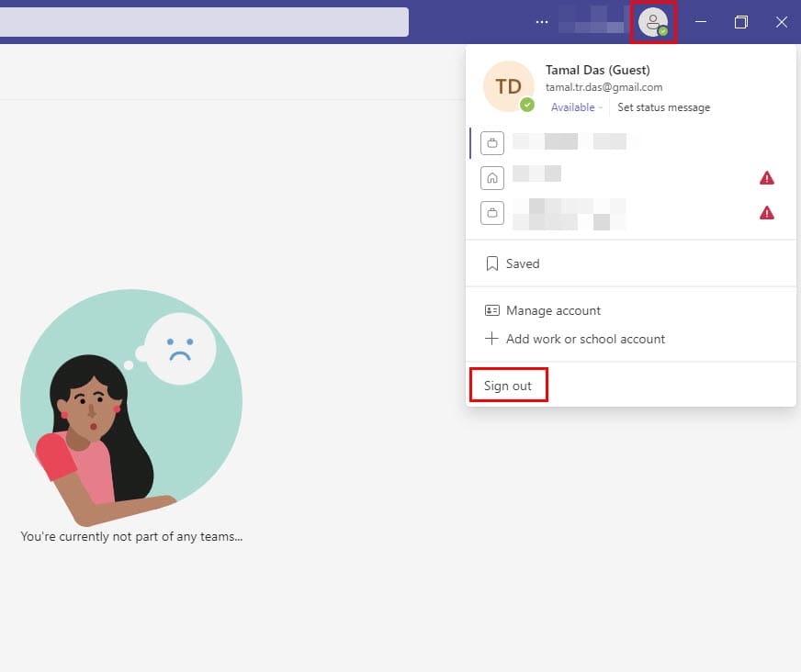
Task: Click Sign out
Action: 508,386
